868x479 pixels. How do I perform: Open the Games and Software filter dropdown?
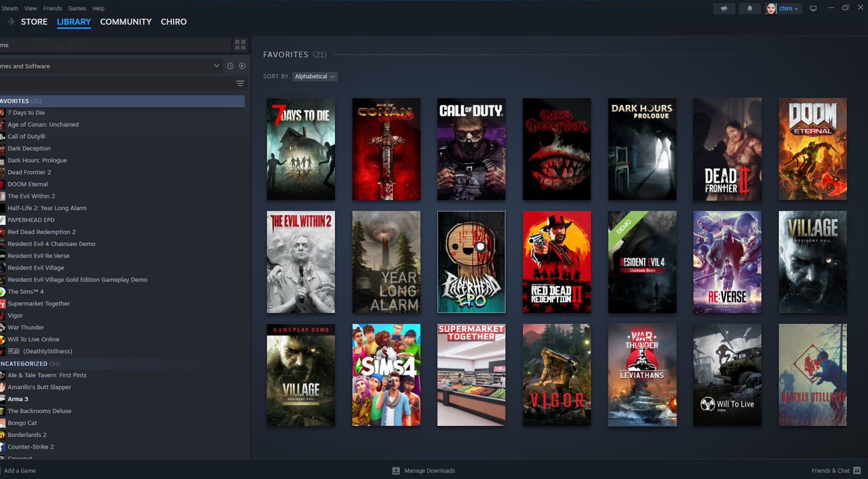[x=111, y=66]
